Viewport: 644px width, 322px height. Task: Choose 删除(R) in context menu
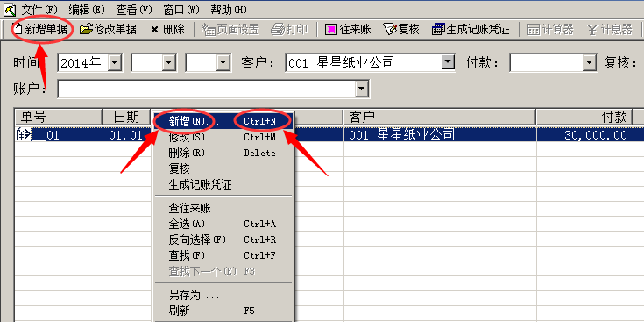(x=223, y=153)
